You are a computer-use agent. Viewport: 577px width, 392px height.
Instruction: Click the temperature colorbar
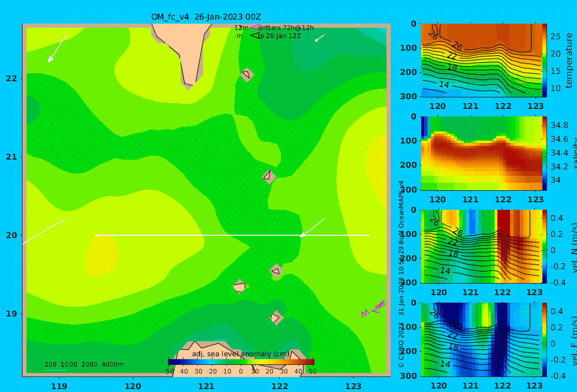coord(545,61)
